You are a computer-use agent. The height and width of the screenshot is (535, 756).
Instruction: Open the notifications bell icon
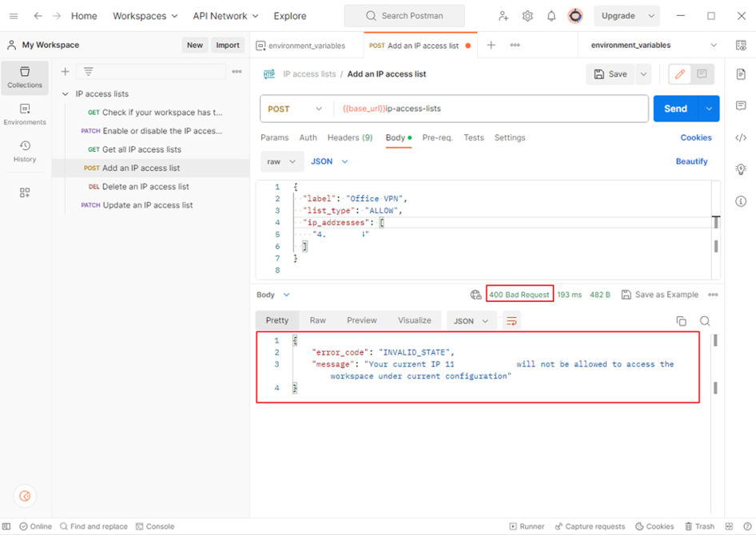point(551,16)
